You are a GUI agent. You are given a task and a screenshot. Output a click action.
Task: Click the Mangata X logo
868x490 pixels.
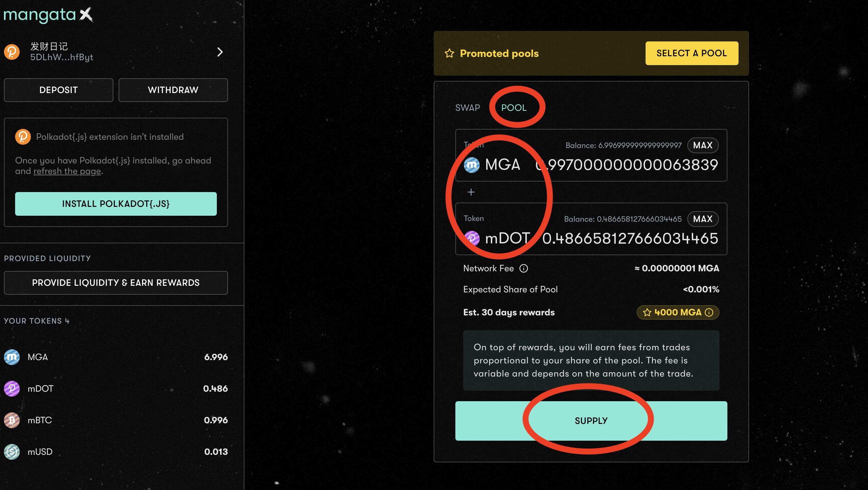click(x=48, y=15)
